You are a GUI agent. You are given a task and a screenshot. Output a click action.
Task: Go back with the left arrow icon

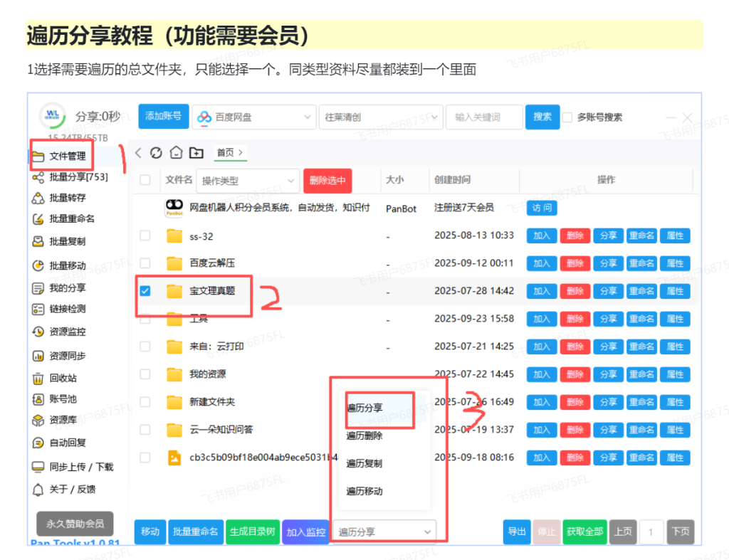[139, 153]
